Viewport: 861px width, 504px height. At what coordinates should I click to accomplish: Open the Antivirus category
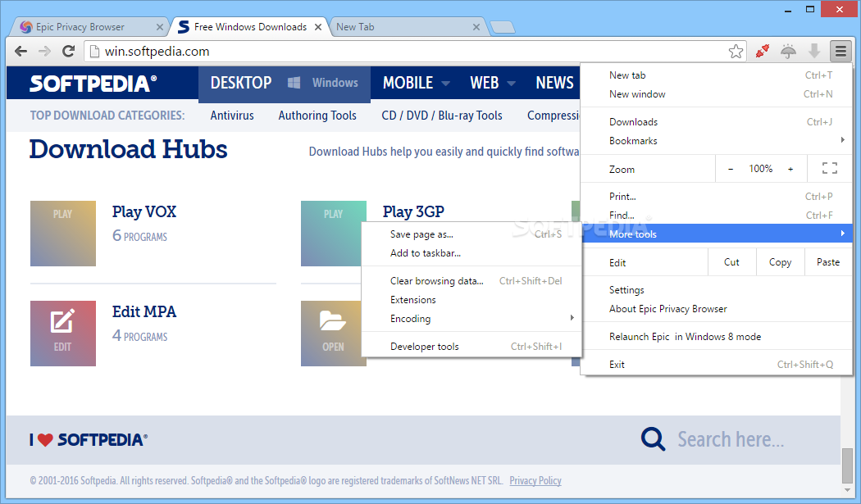point(232,116)
